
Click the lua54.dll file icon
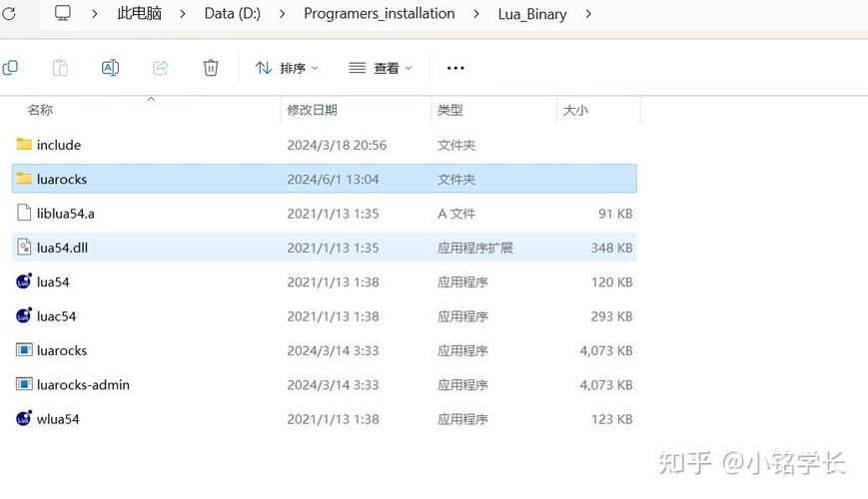click(24, 247)
